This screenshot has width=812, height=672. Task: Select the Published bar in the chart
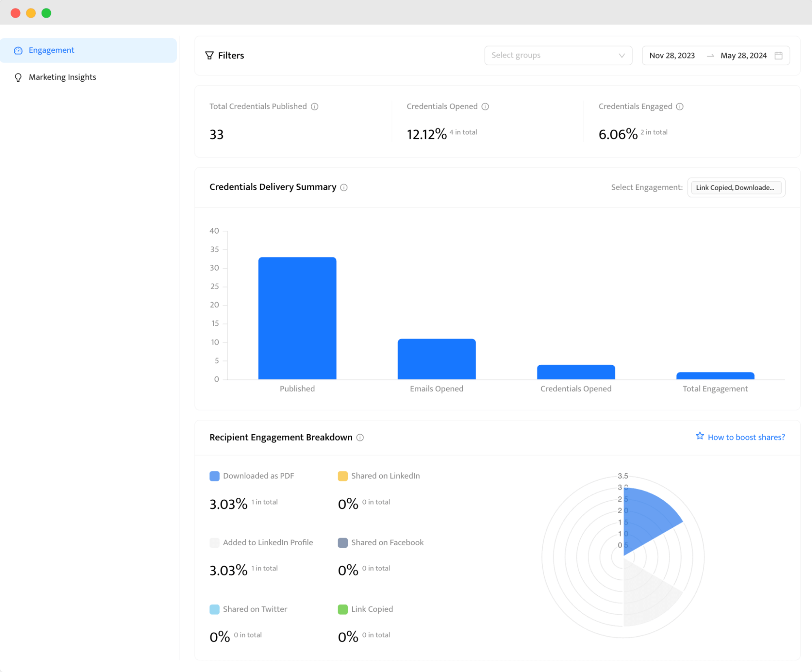point(297,318)
